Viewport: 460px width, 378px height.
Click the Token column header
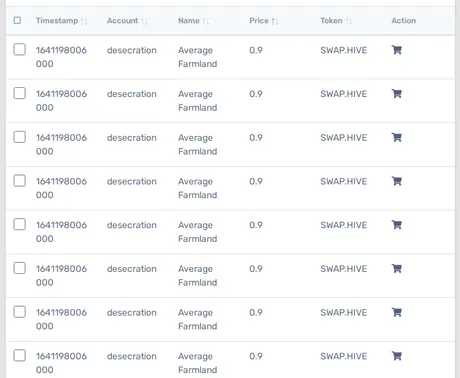click(x=331, y=21)
